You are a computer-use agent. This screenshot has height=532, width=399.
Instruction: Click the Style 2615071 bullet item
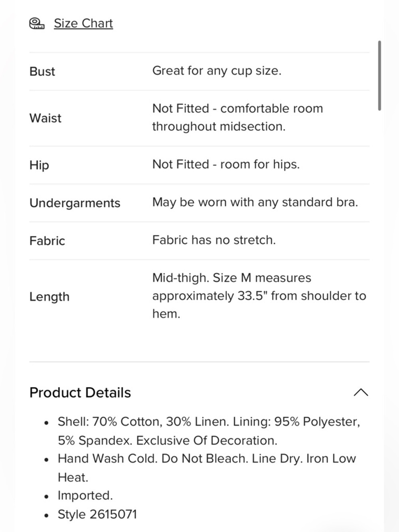click(97, 514)
